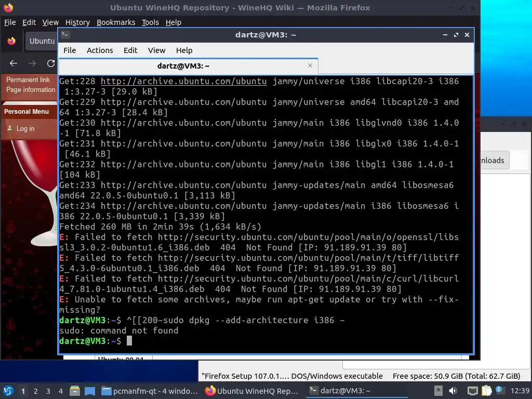This screenshot has height=399, width=532.
Task: Switch to desktop 2
Action: pos(36,391)
